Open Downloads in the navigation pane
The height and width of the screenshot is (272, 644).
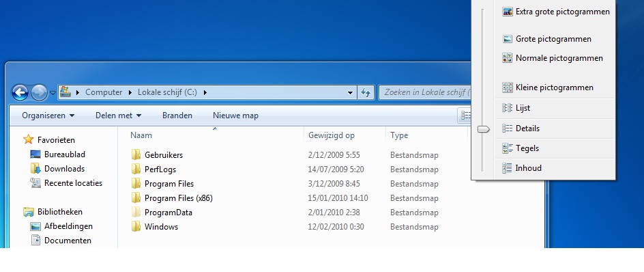[x=64, y=169]
